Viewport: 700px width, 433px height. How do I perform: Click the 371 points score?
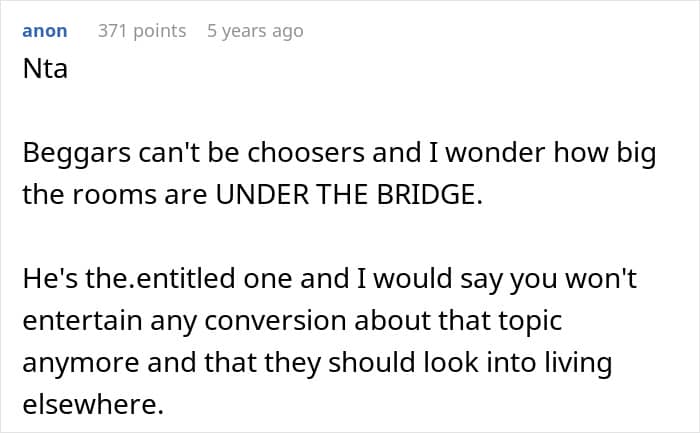click(142, 31)
